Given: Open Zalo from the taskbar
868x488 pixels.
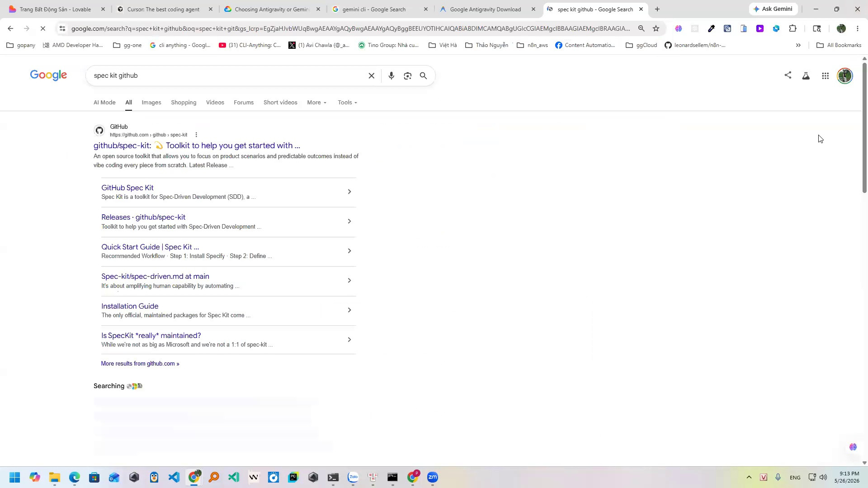Looking at the screenshot, I should pos(353,477).
